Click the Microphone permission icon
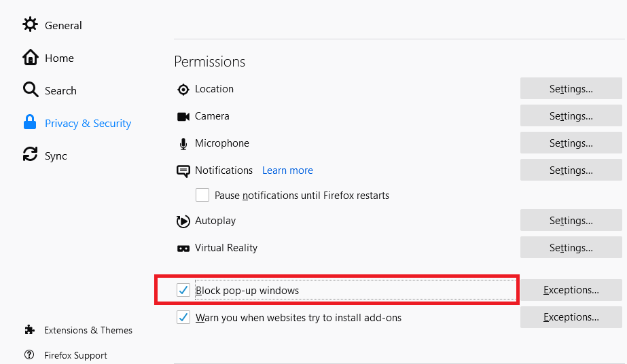This screenshot has width=627, height=364. coord(183,143)
